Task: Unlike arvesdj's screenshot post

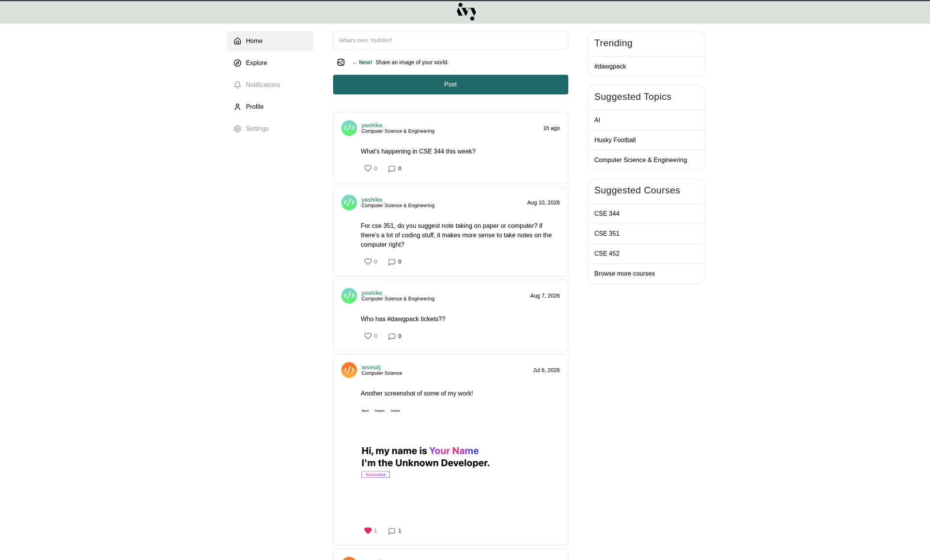Action: [368, 530]
